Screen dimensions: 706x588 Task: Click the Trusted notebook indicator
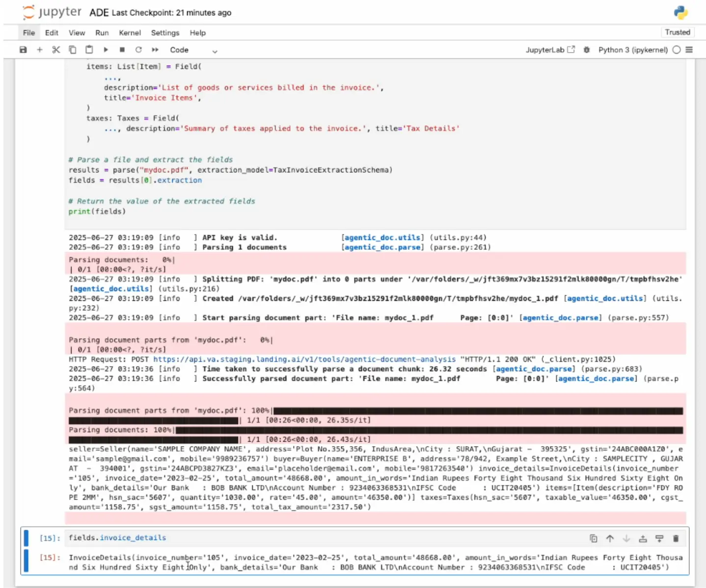coord(677,32)
